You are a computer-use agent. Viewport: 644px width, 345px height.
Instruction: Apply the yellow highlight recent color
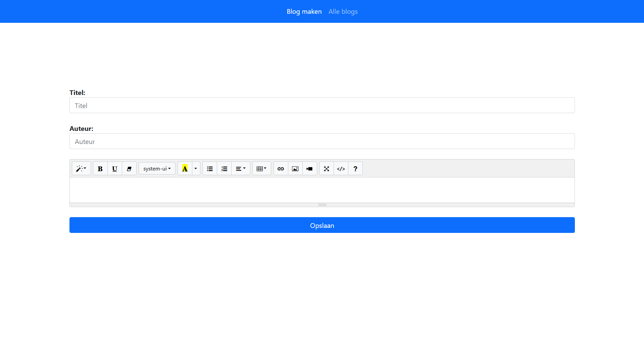click(x=185, y=169)
